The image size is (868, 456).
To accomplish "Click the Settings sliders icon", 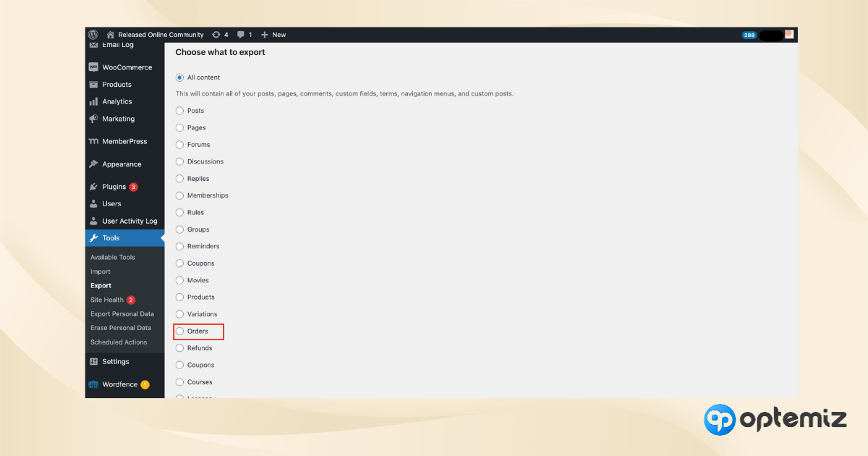I will [x=93, y=362].
